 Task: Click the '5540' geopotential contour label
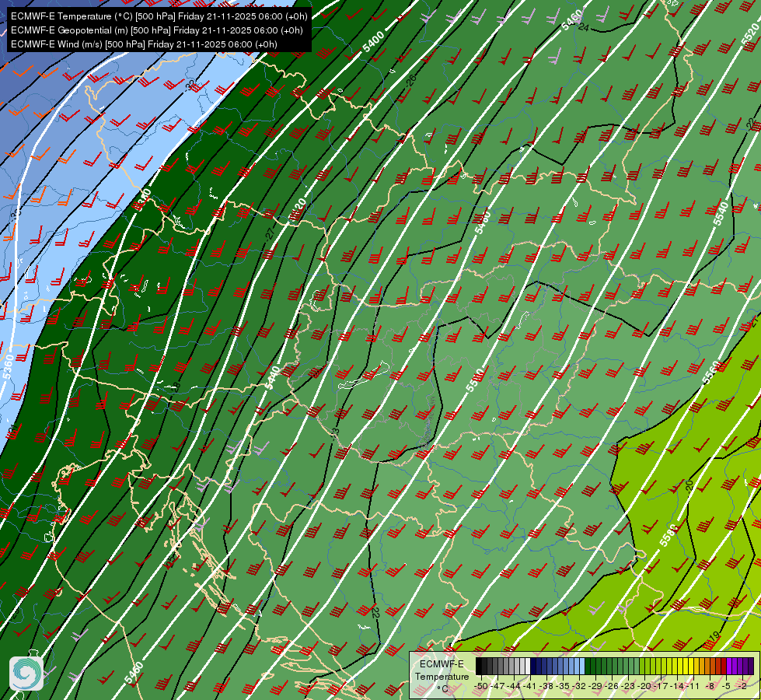coord(721,214)
